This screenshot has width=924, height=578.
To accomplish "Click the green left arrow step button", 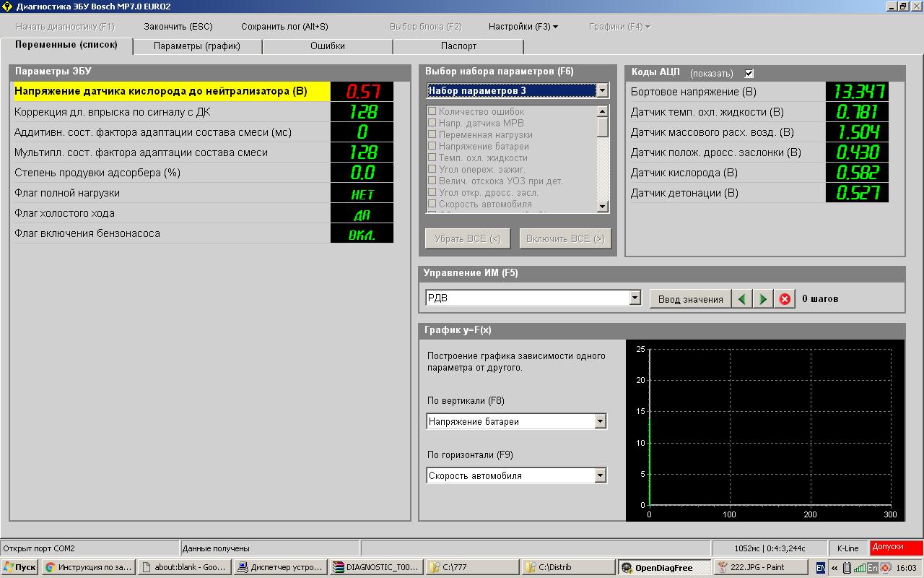I will pyautogui.click(x=741, y=299).
